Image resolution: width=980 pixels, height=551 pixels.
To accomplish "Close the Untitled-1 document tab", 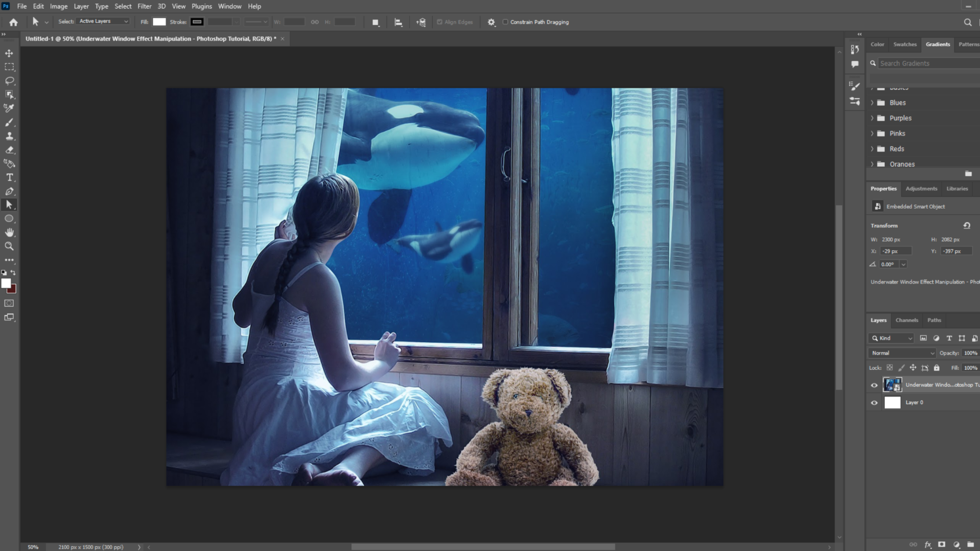I will pyautogui.click(x=282, y=39).
